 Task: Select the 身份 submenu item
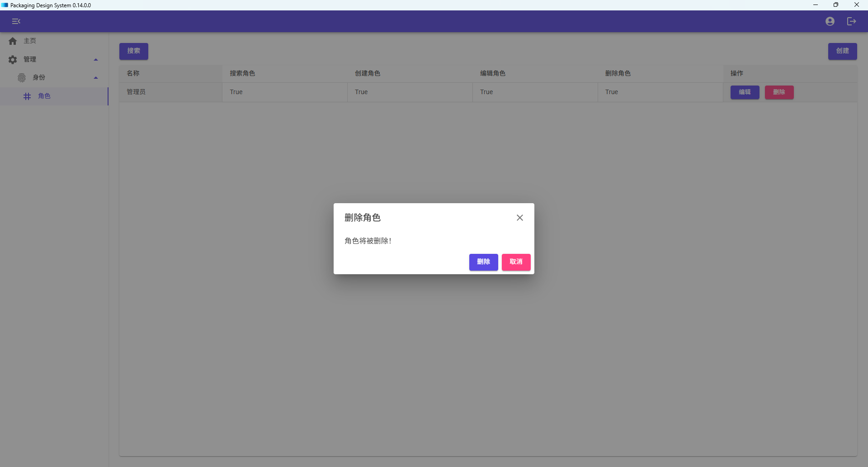click(54, 78)
